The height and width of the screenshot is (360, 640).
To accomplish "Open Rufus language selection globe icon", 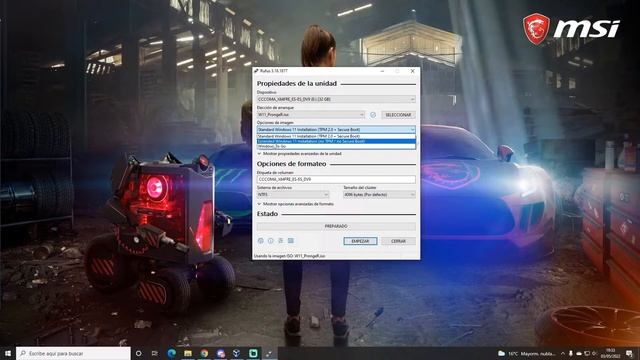I will pos(261,241).
